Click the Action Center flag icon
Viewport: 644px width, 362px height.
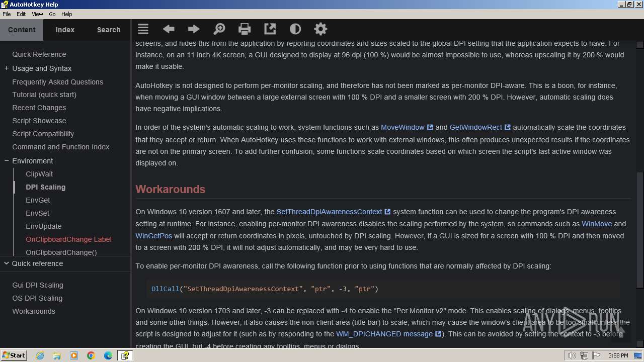point(596,355)
